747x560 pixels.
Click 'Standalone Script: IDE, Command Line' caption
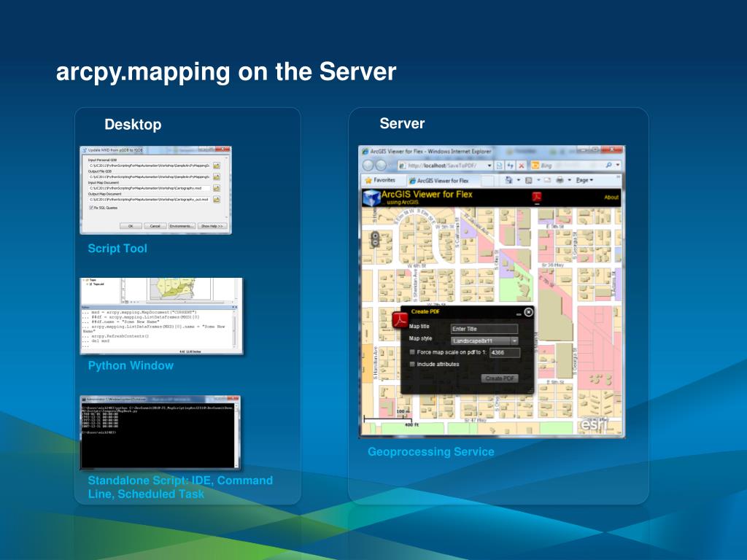pyautogui.click(x=181, y=487)
